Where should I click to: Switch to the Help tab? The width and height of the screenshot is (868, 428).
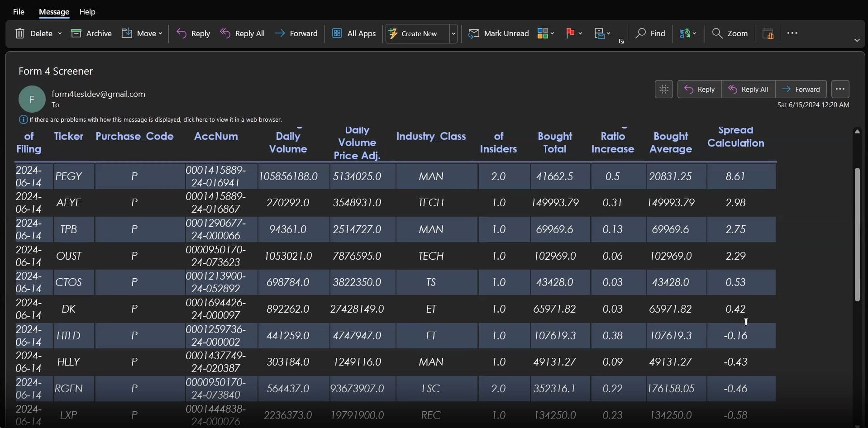pyautogui.click(x=87, y=12)
